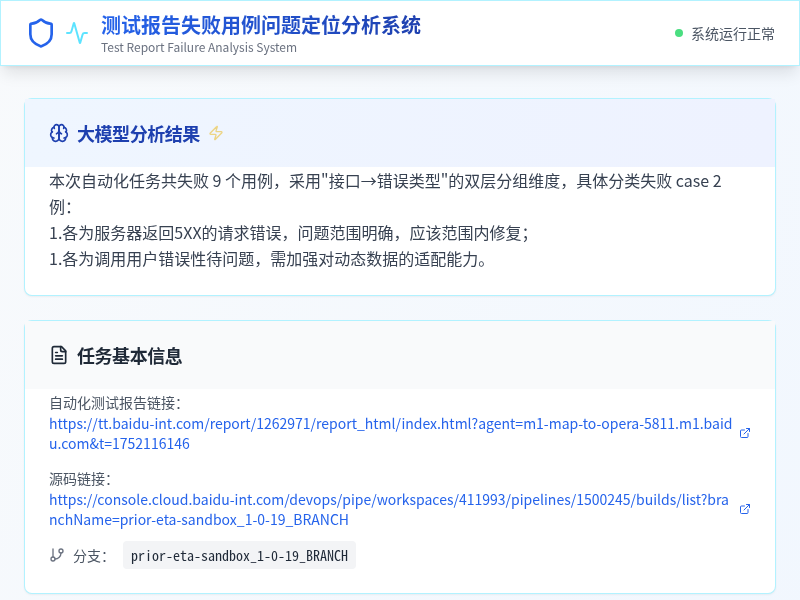Click the 测试报告失败用例问题定位分析系统 title
The image size is (800, 600).
(261, 25)
